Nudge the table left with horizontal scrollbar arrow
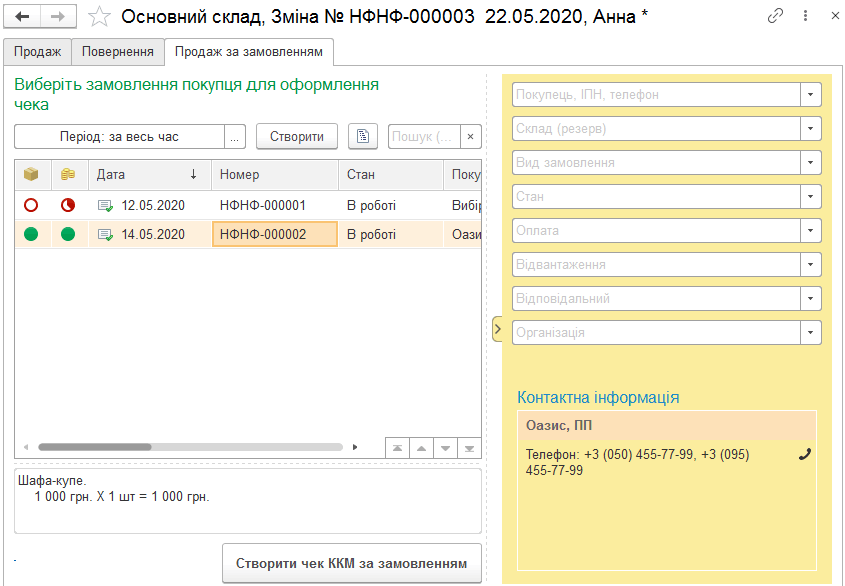 coord(25,447)
